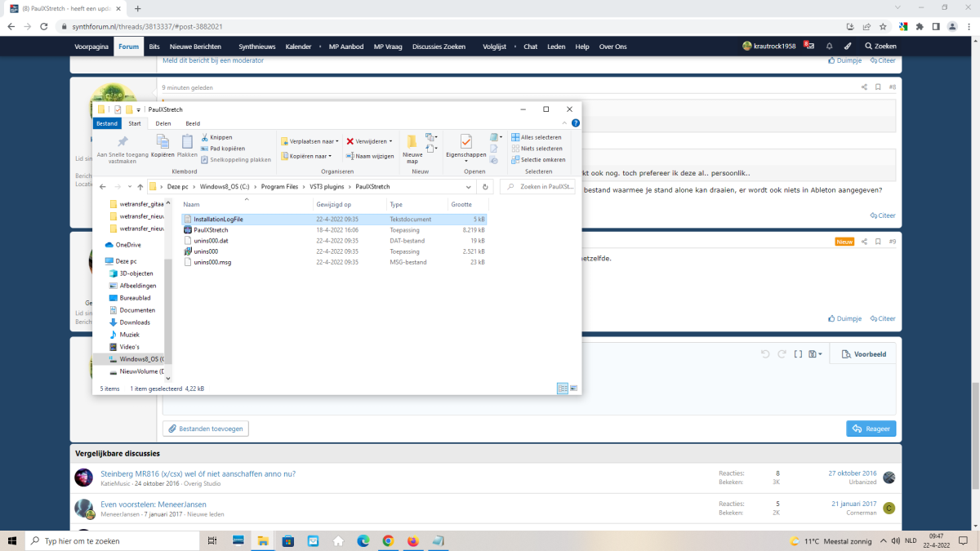The width and height of the screenshot is (980, 551).
Task: Open Bestand menu in Explorer
Action: coord(107,123)
